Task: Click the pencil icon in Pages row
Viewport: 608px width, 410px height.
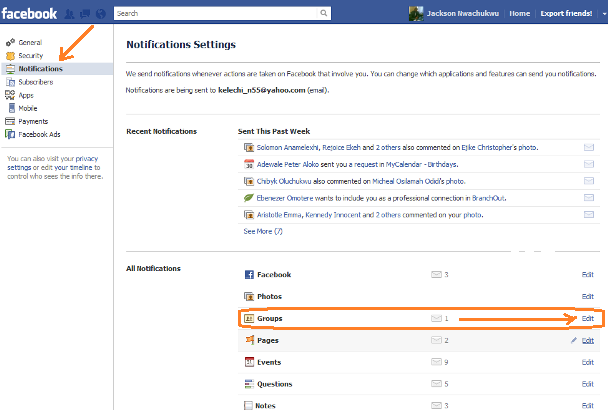Action: pos(573,341)
